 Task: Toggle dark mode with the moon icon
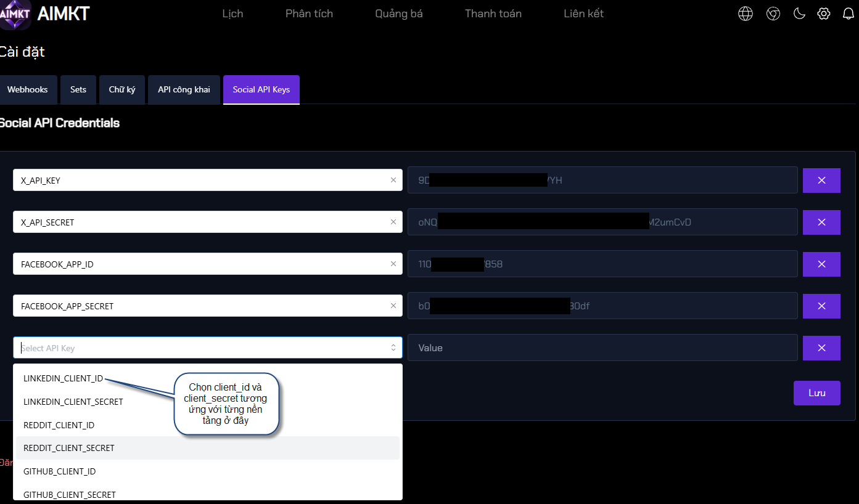tap(799, 14)
